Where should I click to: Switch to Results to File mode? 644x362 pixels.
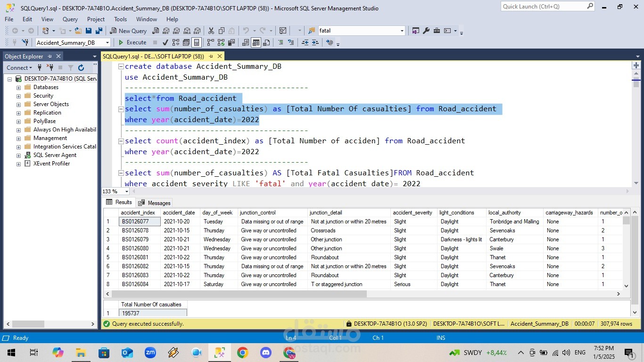[266, 42]
